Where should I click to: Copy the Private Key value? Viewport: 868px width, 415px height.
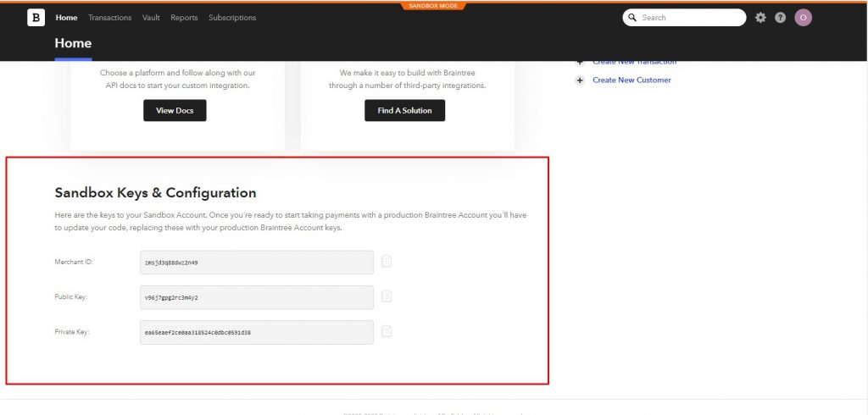point(387,331)
